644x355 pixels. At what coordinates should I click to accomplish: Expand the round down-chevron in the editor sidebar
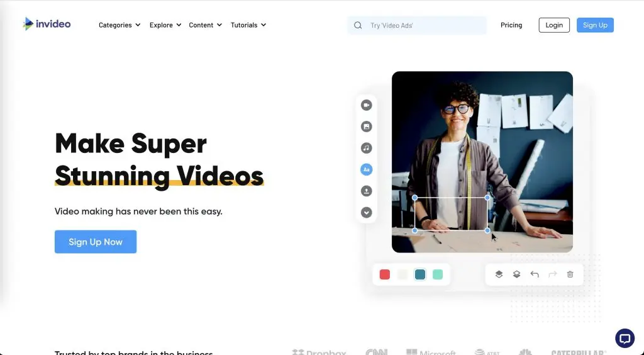(366, 212)
